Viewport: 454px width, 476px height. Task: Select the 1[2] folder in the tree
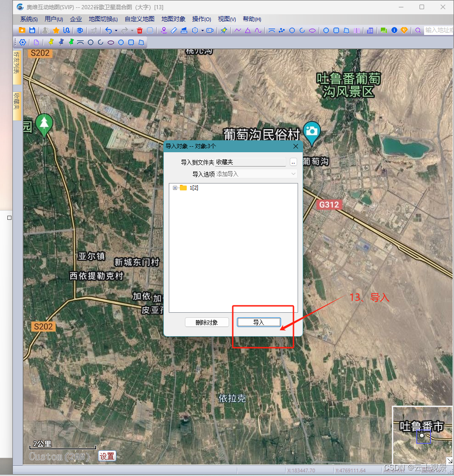194,188
